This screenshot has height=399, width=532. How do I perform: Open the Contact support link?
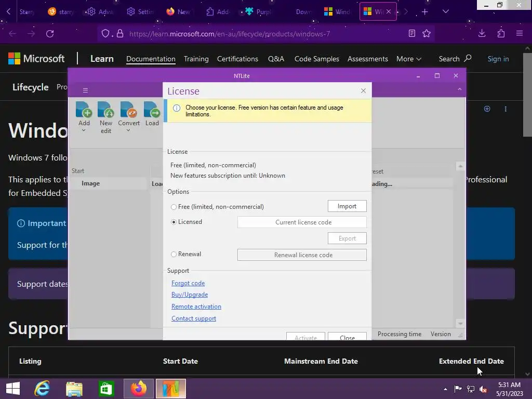point(193,318)
